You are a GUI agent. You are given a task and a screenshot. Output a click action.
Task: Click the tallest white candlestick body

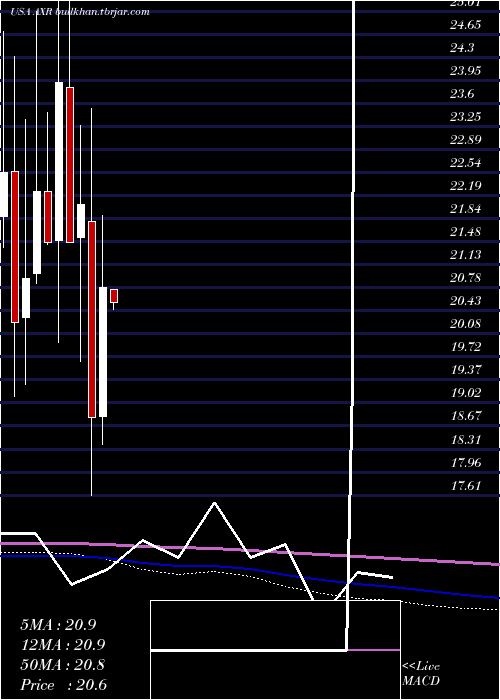click(59, 162)
